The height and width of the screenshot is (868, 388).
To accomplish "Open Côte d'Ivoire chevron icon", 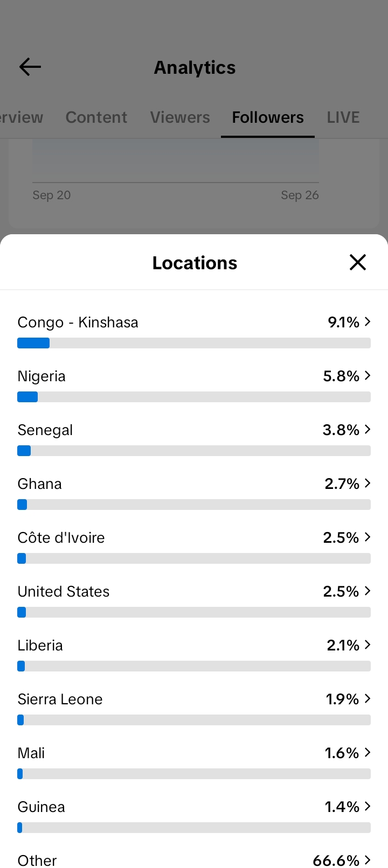I will [368, 537].
